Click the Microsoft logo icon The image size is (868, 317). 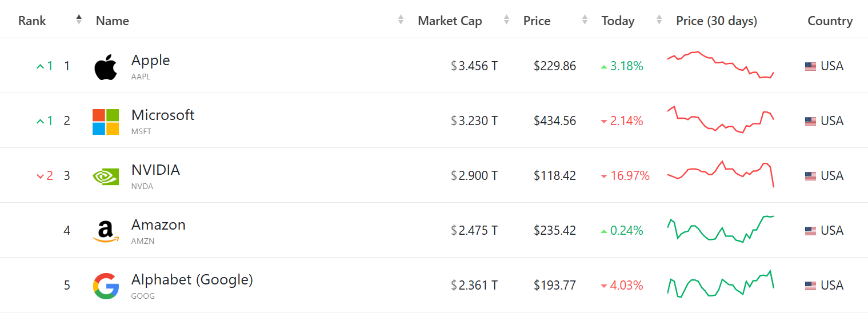tap(106, 122)
